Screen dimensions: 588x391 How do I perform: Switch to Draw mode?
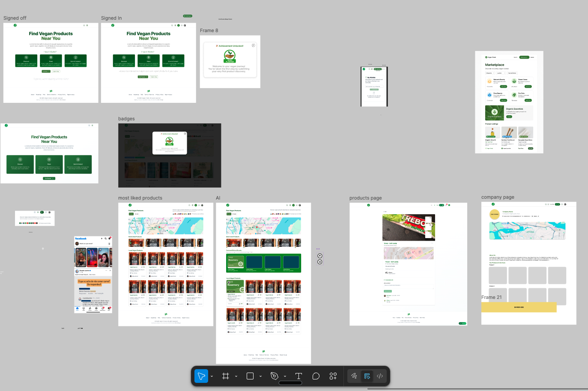click(x=354, y=376)
